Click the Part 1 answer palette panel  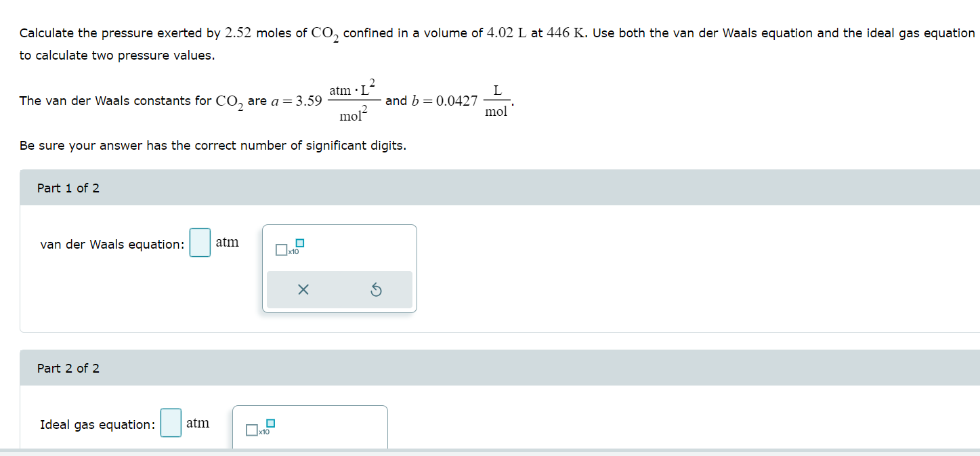click(x=339, y=268)
